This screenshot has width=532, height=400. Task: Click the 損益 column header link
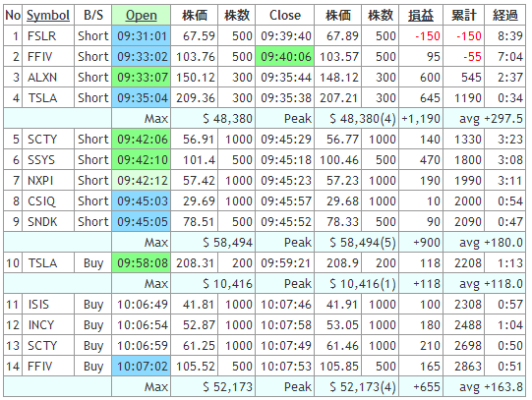(x=421, y=16)
